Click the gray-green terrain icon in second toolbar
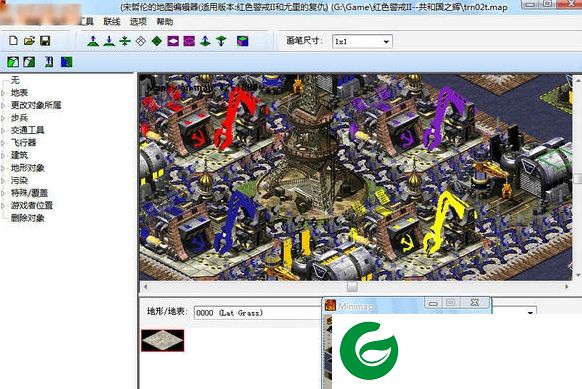This screenshot has width=582, height=389. point(29,62)
